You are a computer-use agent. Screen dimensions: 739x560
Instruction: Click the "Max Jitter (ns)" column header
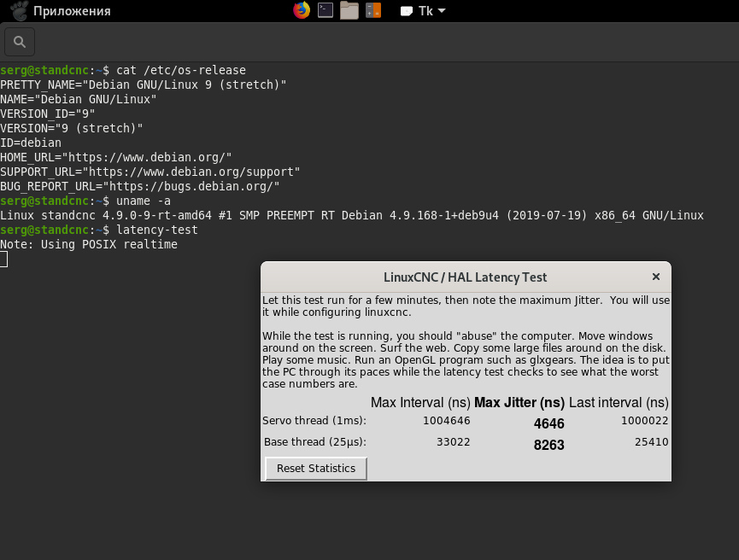coord(519,403)
